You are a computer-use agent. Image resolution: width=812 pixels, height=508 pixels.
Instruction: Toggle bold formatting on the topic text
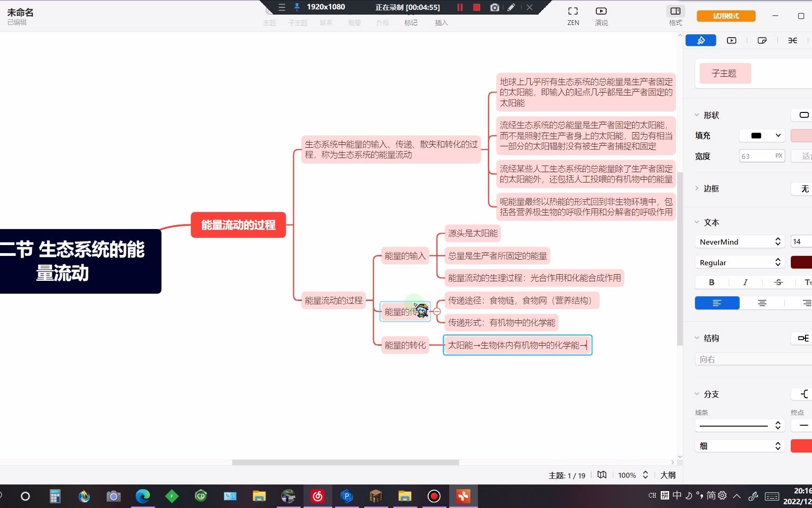711,282
